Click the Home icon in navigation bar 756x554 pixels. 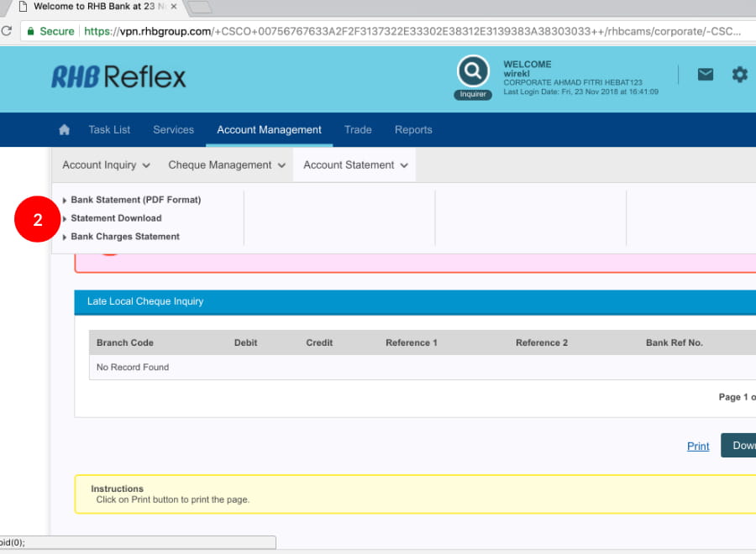pyautogui.click(x=64, y=130)
